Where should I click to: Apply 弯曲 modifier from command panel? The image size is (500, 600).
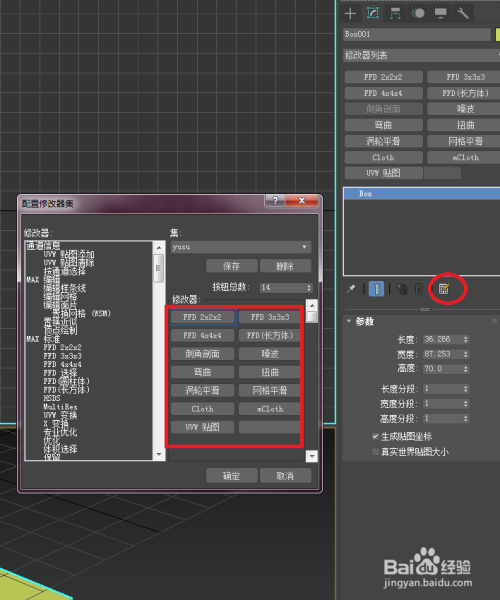point(383,125)
